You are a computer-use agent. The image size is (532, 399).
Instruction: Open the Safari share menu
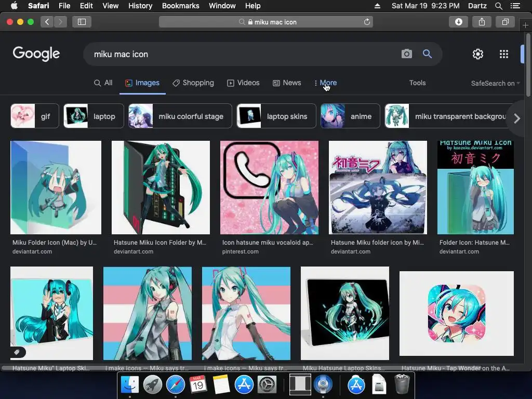482,22
